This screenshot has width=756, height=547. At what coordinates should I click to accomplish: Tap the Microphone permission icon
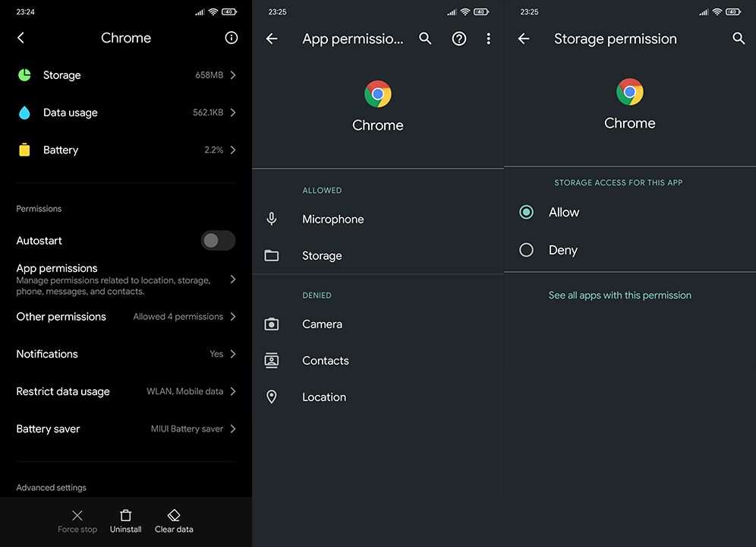coord(272,219)
